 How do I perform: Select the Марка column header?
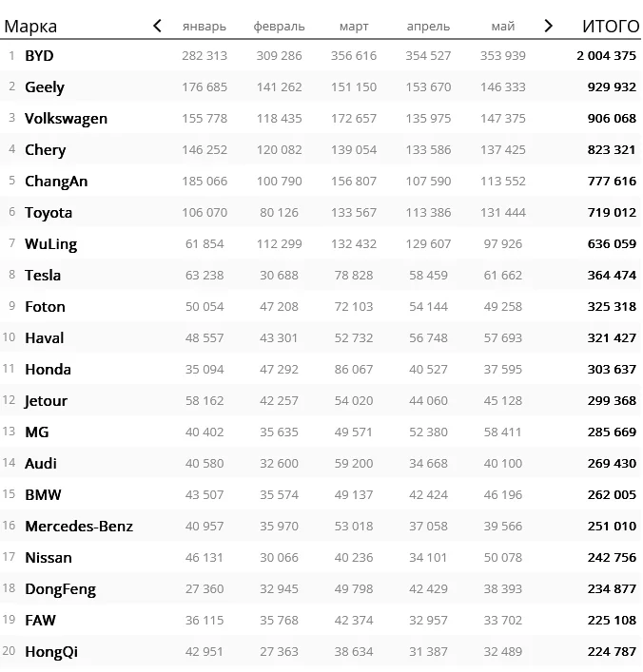(x=30, y=27)
